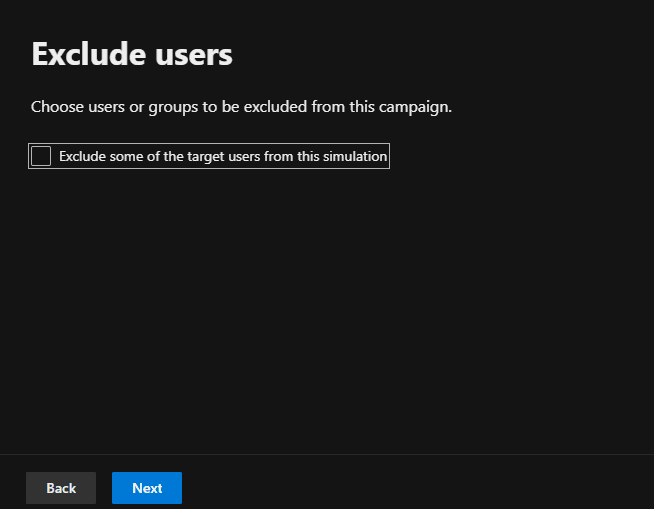Proceed to next step via blue Next
The image size is (654, 509).
click(147, 488)
